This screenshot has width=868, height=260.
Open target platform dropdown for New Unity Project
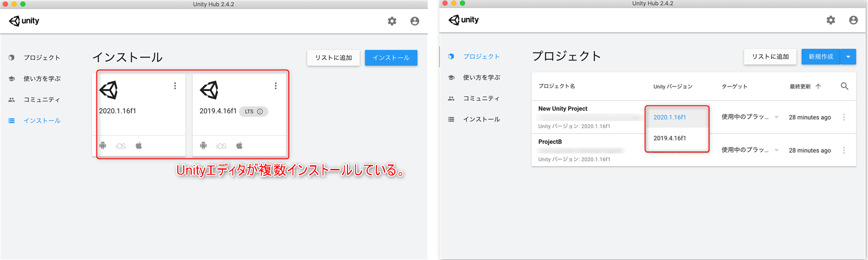pos(750,117)
